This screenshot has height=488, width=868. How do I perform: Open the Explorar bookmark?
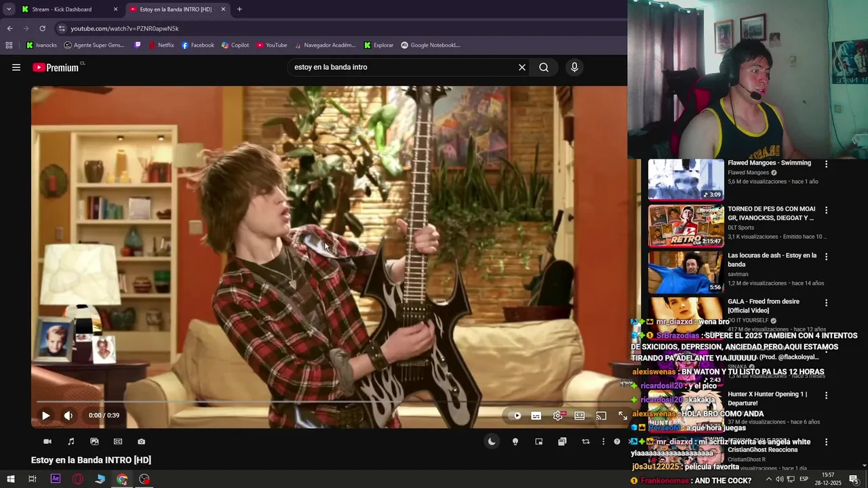[378, 45]
